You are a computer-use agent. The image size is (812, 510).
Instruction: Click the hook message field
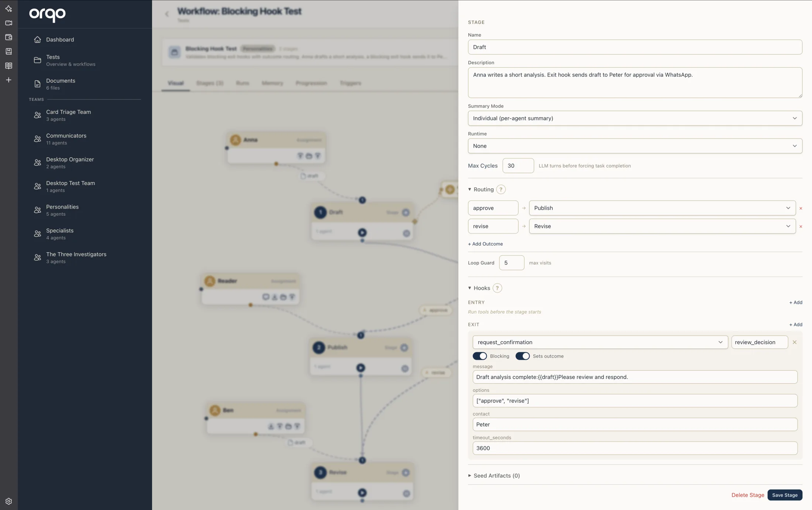(635, 377)
